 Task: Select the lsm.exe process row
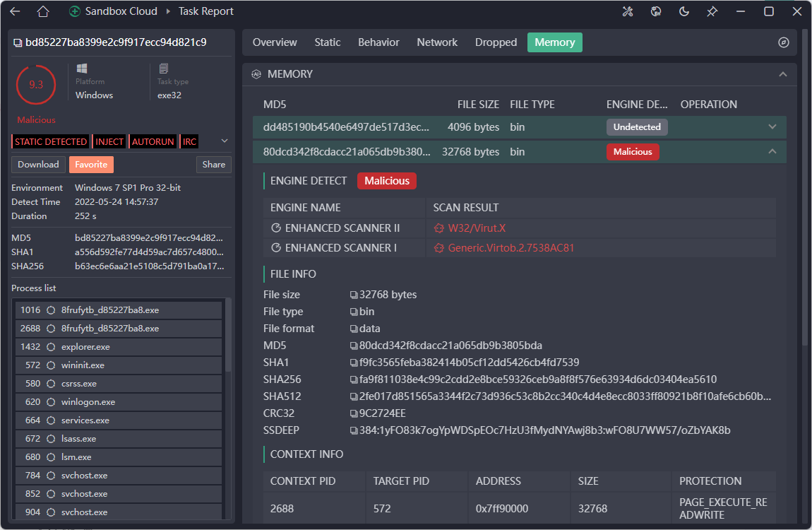119,457
